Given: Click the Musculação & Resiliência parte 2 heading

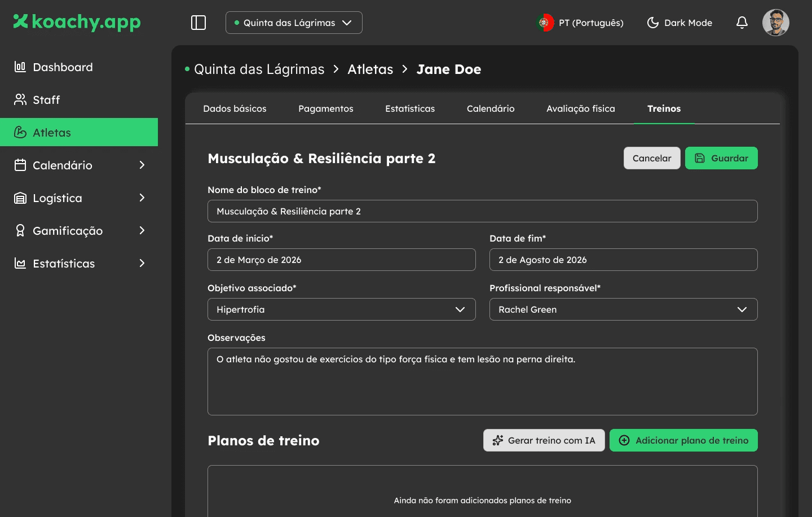Looking at the screenshot, I should click(x=321, y=159).
